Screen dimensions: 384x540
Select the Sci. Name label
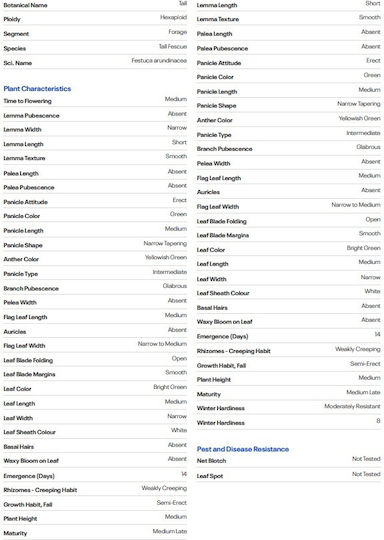pyautogui.click(x=18, y=63)
